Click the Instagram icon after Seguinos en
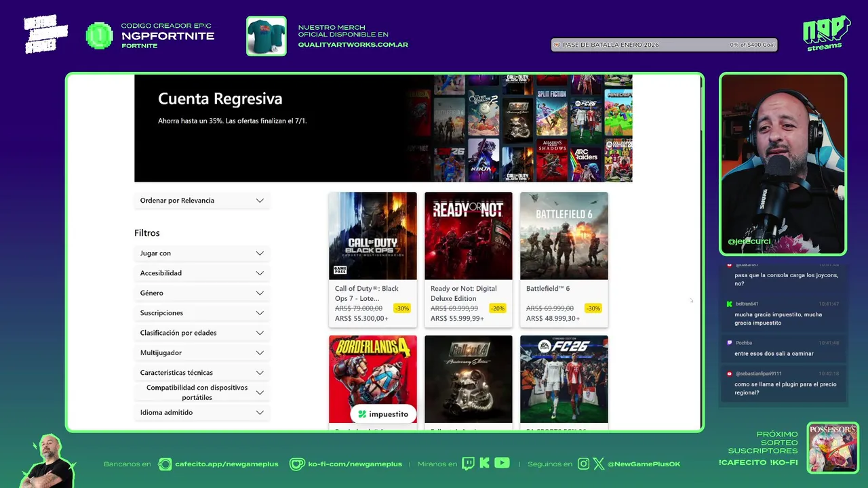The image size is (868, 488). pyautogui.click(x=584, y=464)
